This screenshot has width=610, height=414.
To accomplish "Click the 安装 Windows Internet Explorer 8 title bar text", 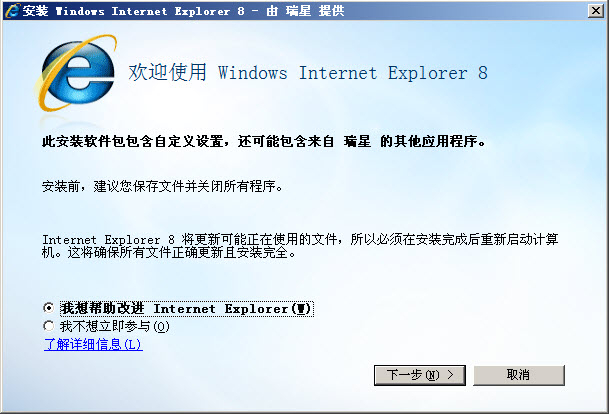I will [x=134, y=11].
